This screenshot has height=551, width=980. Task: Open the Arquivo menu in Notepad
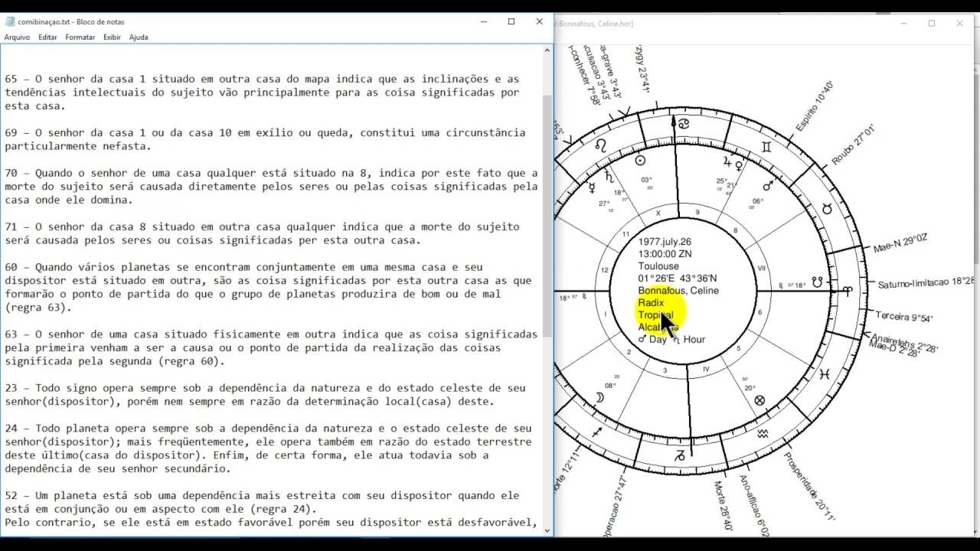point(17,37)
